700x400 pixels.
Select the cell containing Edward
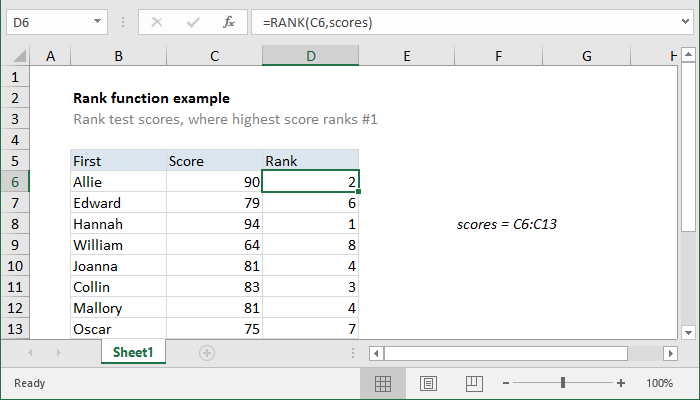pyautogui.click(x=118, y=203)
